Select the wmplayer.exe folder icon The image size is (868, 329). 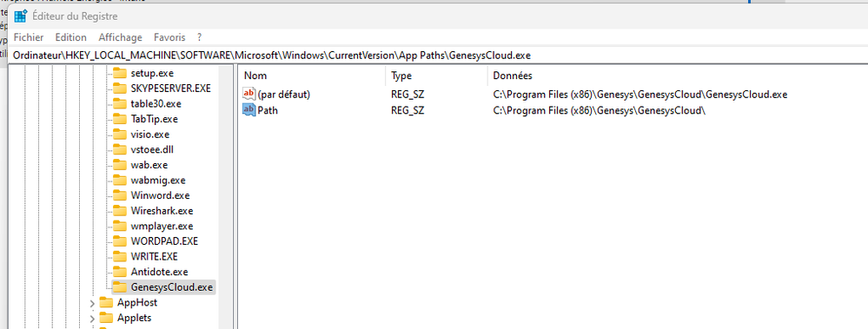120,226
